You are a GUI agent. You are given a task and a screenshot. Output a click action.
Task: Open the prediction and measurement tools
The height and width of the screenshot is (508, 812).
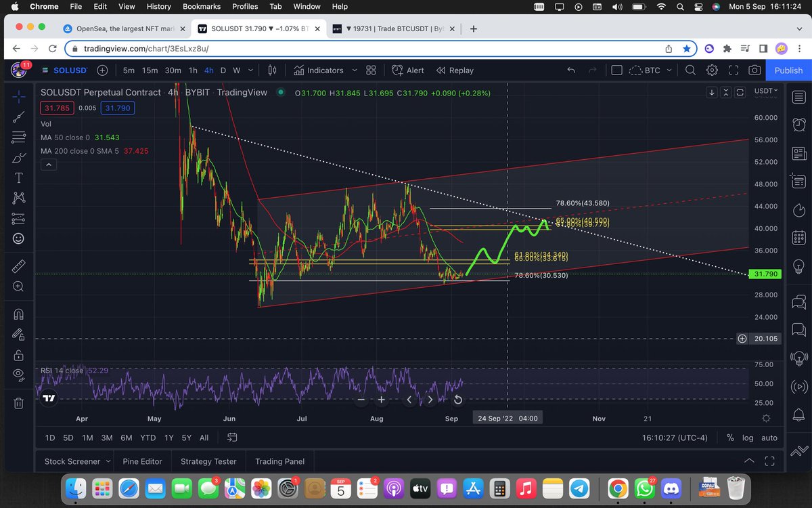tap(18, 218)
